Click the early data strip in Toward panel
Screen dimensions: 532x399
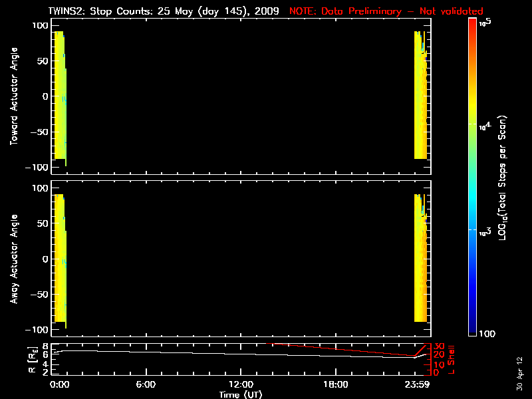click(60, 96)
